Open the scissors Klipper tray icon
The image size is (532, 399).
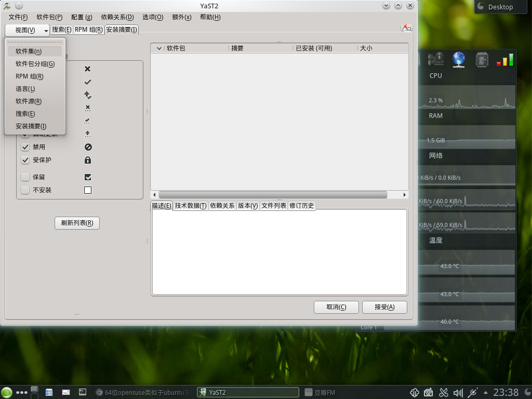(x=444, y=393)
